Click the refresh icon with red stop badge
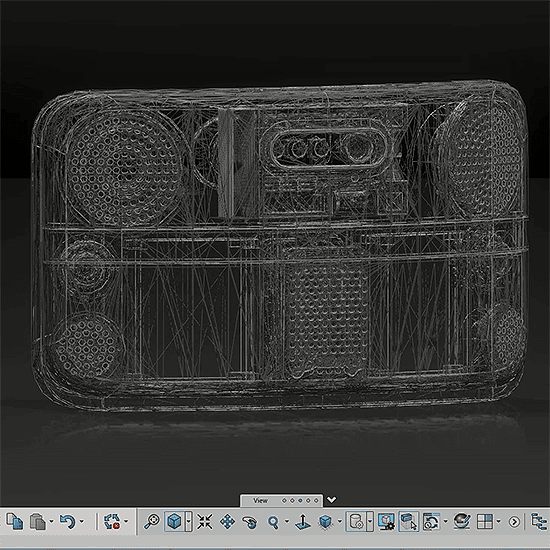Viewport: 550px width, 550px height. 112,522
